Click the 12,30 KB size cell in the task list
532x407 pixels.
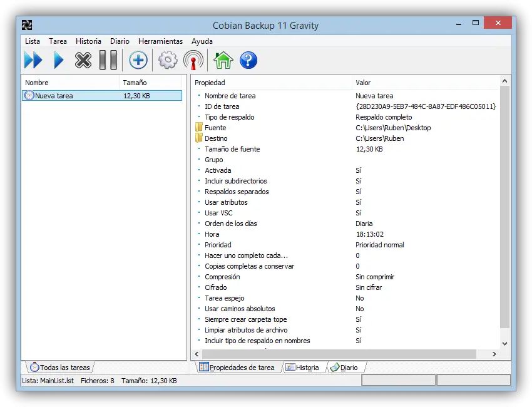136,96
